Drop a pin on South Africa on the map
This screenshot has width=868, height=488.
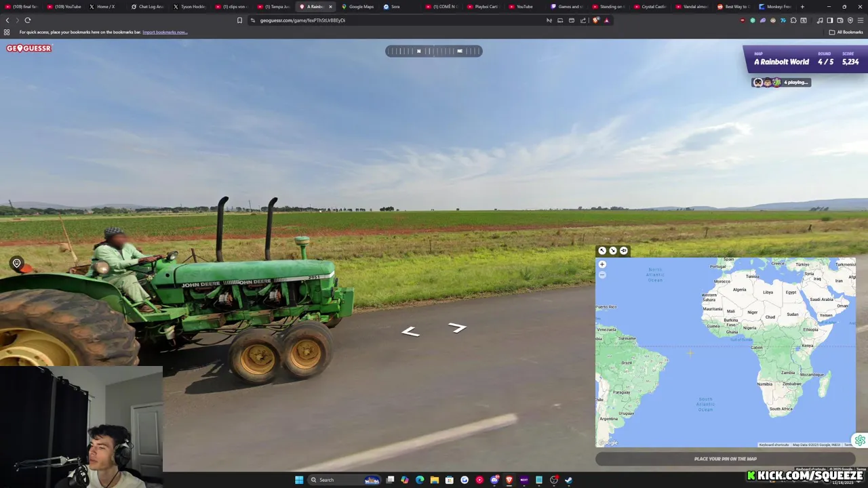pyautogui.click(x=781, y=409)
